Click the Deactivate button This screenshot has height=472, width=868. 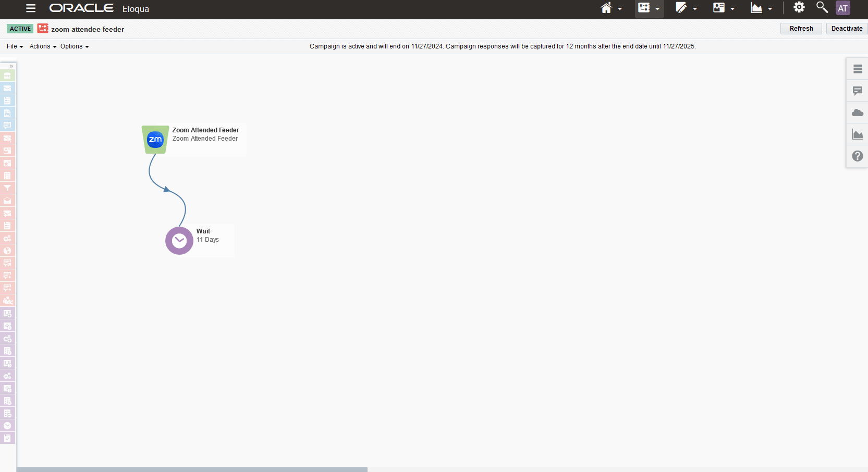click(x=847, y=29)
